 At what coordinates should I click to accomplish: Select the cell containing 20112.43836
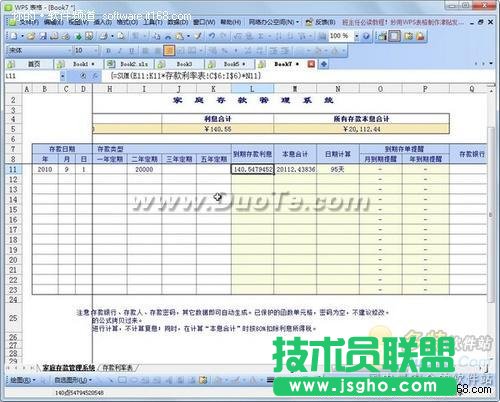(295, 169)
